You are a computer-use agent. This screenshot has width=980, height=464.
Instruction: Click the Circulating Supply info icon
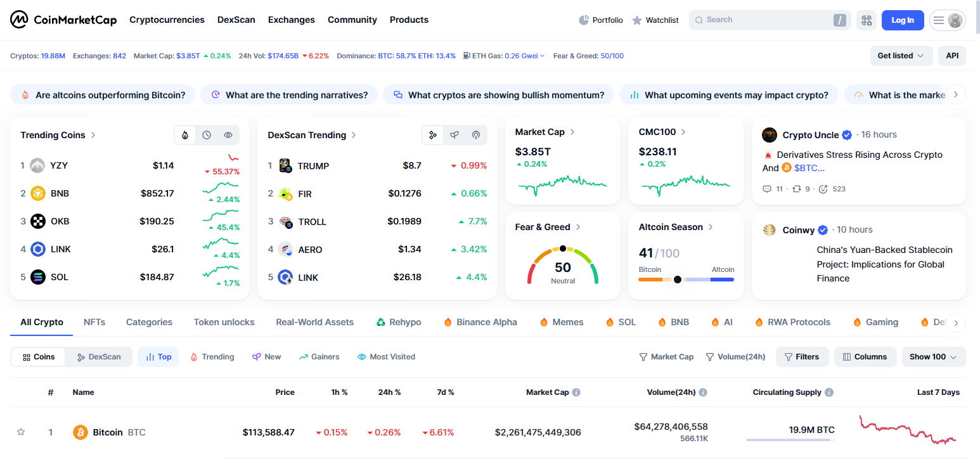(x=829, y=392)
